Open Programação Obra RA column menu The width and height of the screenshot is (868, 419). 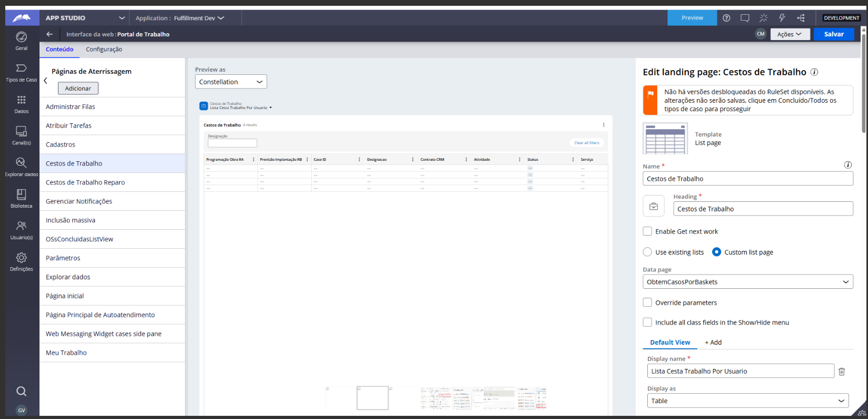point(253,159)
